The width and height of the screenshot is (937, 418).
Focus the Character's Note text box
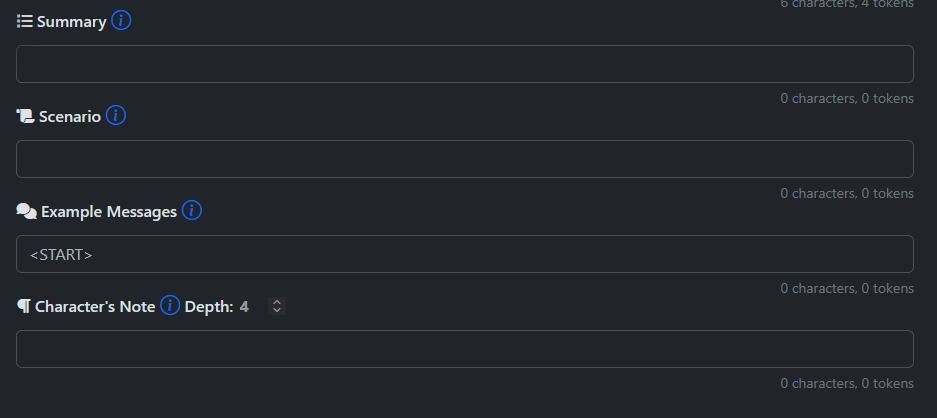click(x=464, y=349)
